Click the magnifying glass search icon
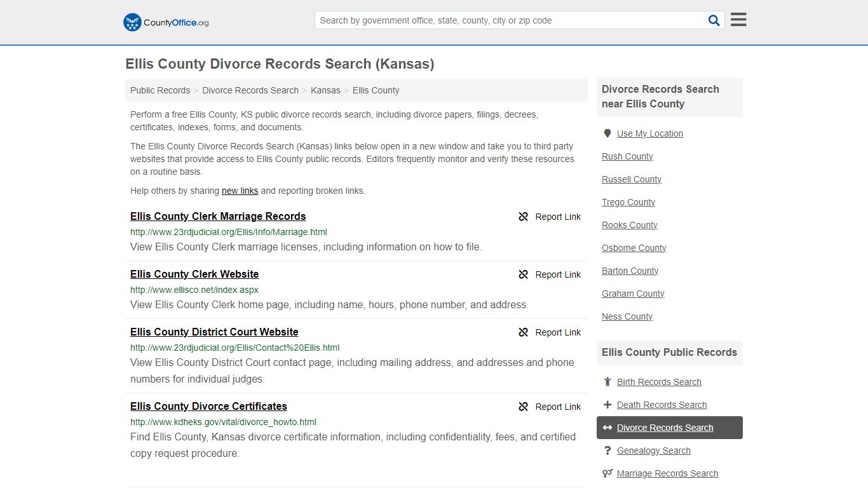The image size is (868, 488). (714, 20)
